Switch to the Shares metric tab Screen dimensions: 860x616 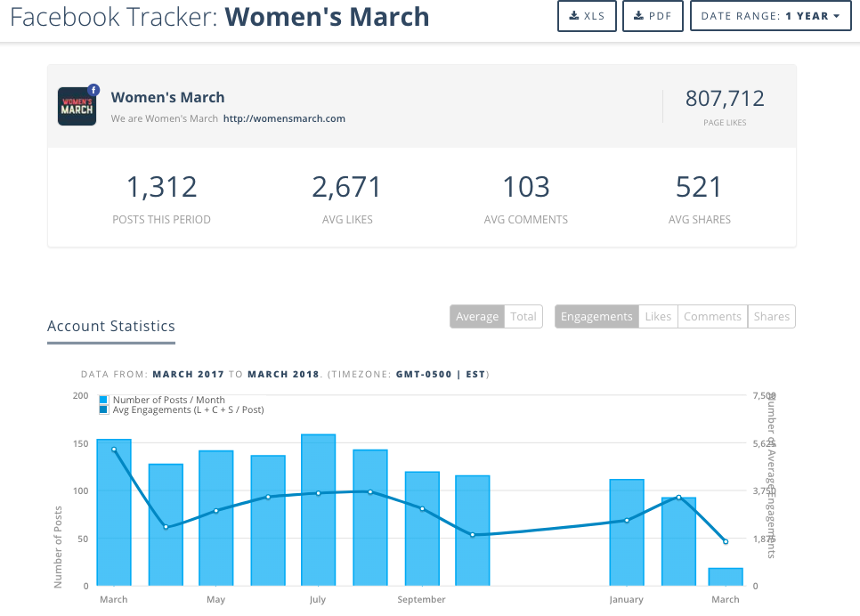772,317
